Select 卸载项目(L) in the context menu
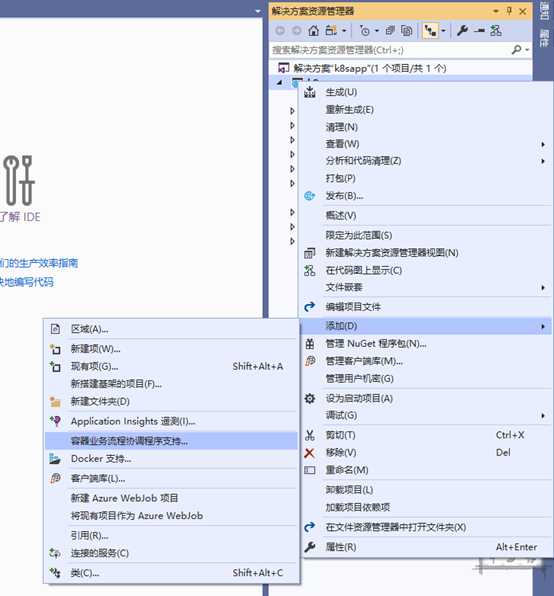Viewport: 554px width, 596px height. click(426, 490)
